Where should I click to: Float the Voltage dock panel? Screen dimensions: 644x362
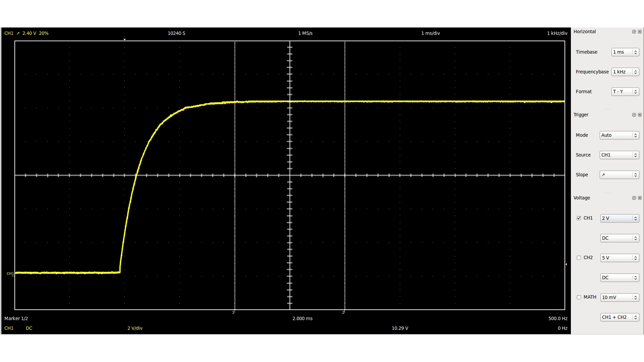[634, 198]
